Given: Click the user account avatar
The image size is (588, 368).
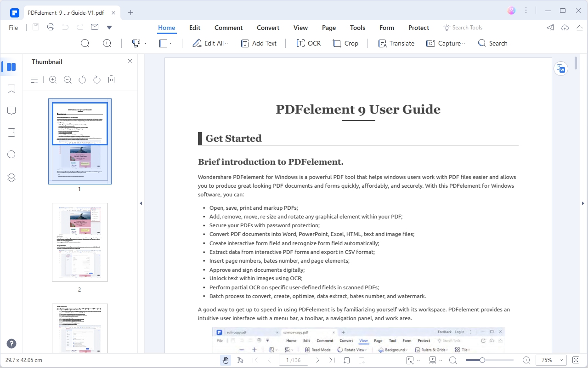Looking at the screenshot, I should (x=512, y=11).
